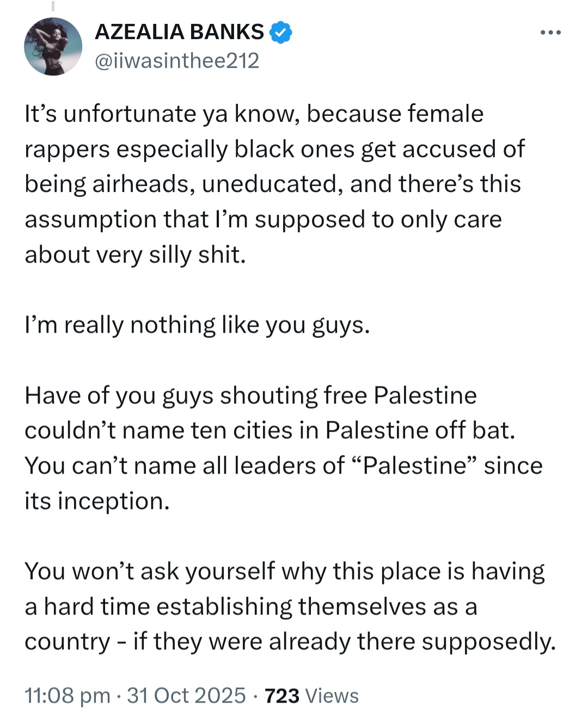Viewport: 588px width, 720px height.
Task: Click the line starting "You won't ask yourself"
Action: [x=285, y=572]
